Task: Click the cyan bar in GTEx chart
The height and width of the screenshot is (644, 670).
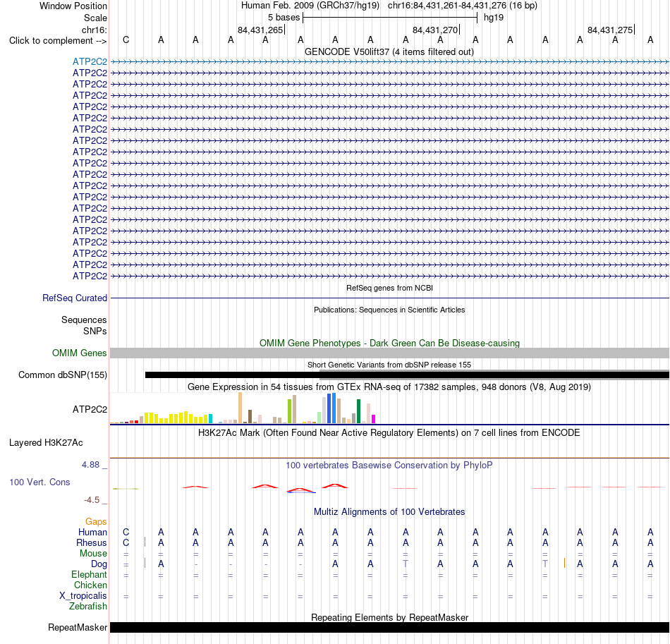Action: [210, 418]
